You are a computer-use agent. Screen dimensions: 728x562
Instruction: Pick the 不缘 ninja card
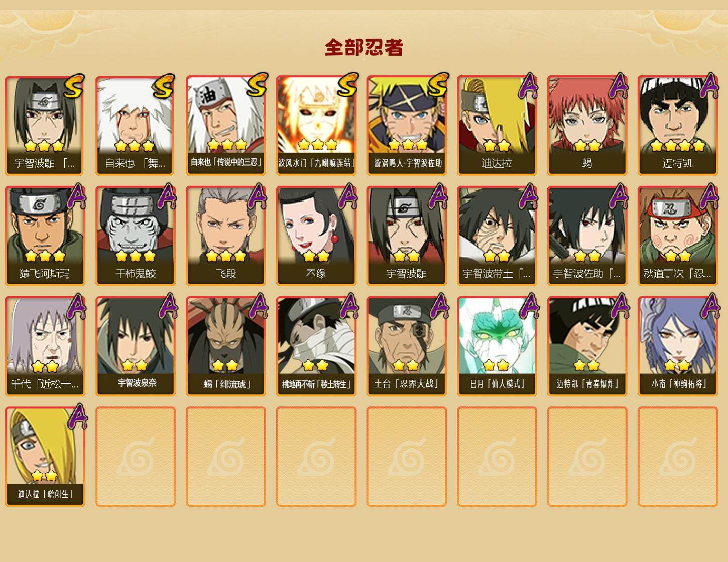pyautogui.click(x=316, y=236)
